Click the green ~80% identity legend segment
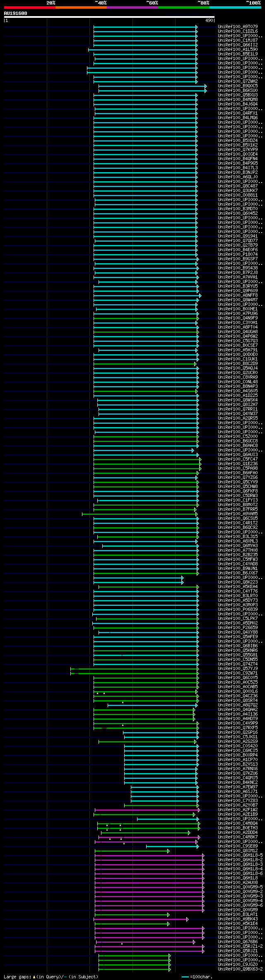Viewport: 265px width, 980px height. [183, 7]
